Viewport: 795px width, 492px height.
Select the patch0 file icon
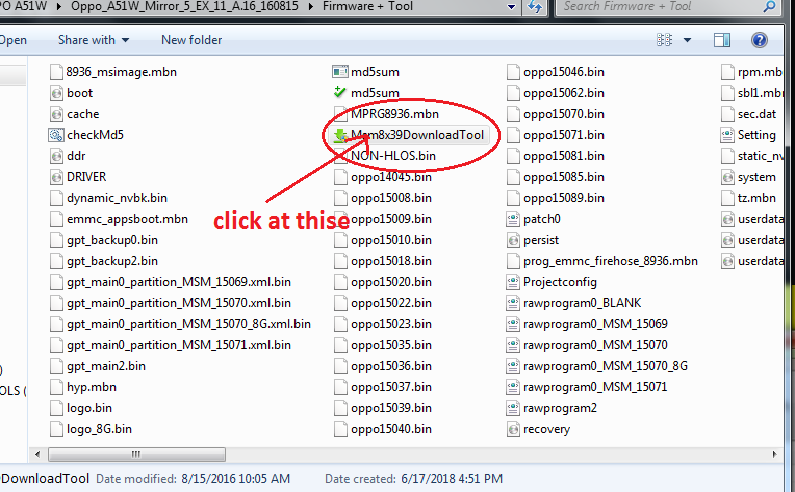tap(513, 219)
